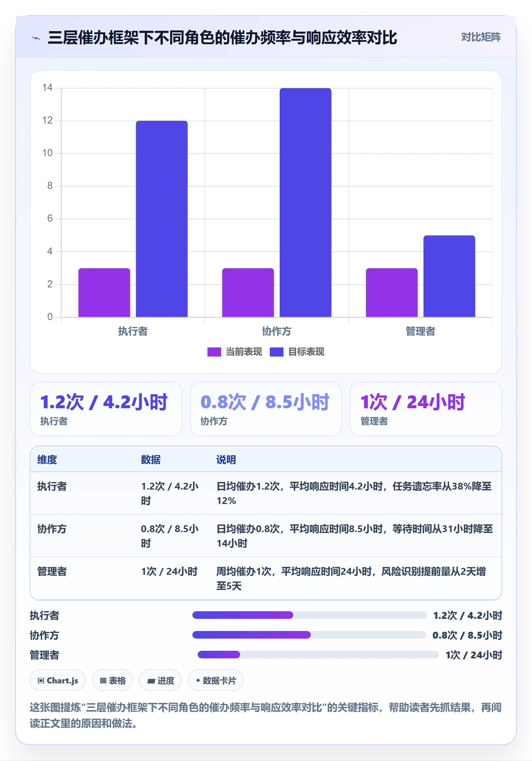
Task: Click the 执行者 progress bar
Action: point(309,615)
